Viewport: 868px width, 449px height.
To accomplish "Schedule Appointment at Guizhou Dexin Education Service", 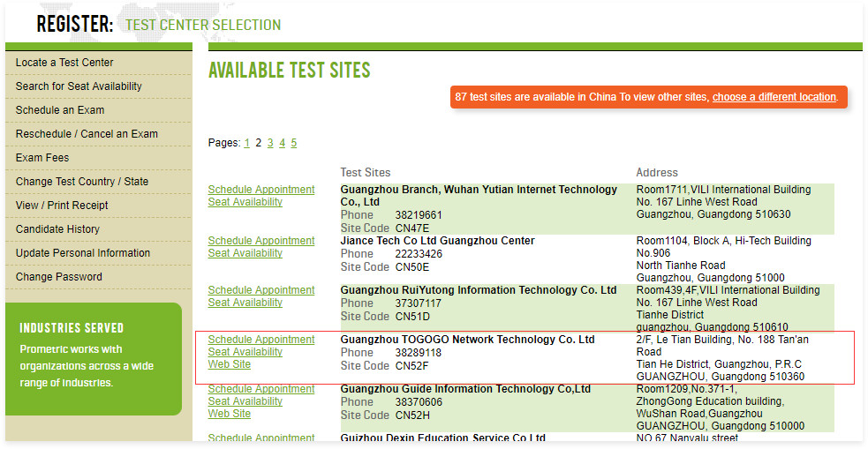I will pos(261,438).
